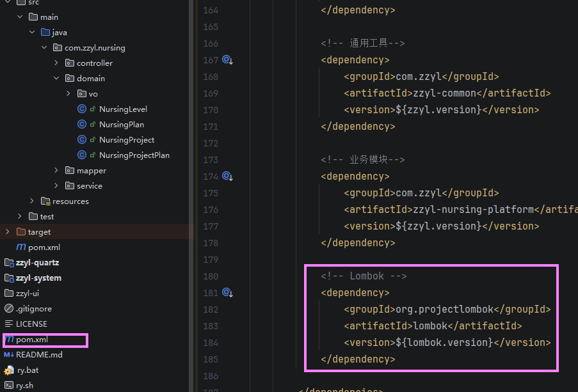Viewport: 578px width, 392px height.
Task: Select the root pom.xml below LICENSE
Action: click(32, 340)
